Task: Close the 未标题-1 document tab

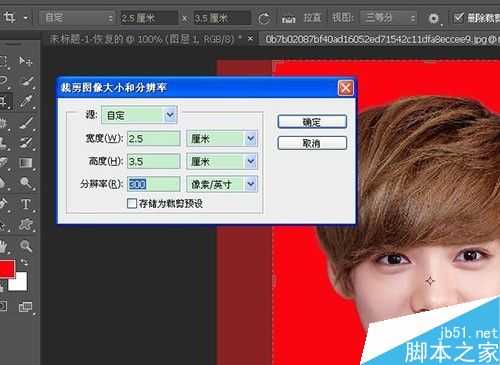Action: coord(250,39)
